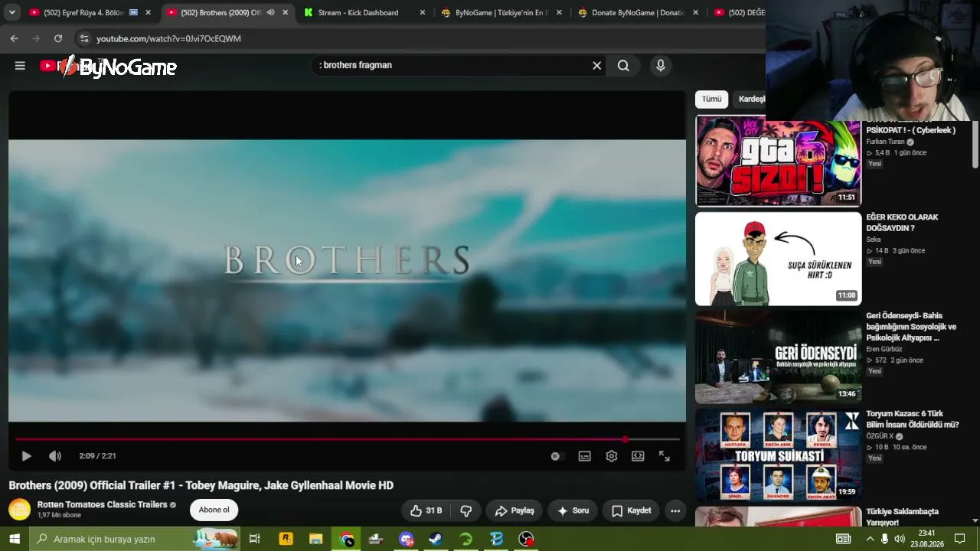The image size is (980, 551).
Task: Open the Windows Start menu
Action: click(14, 539)
